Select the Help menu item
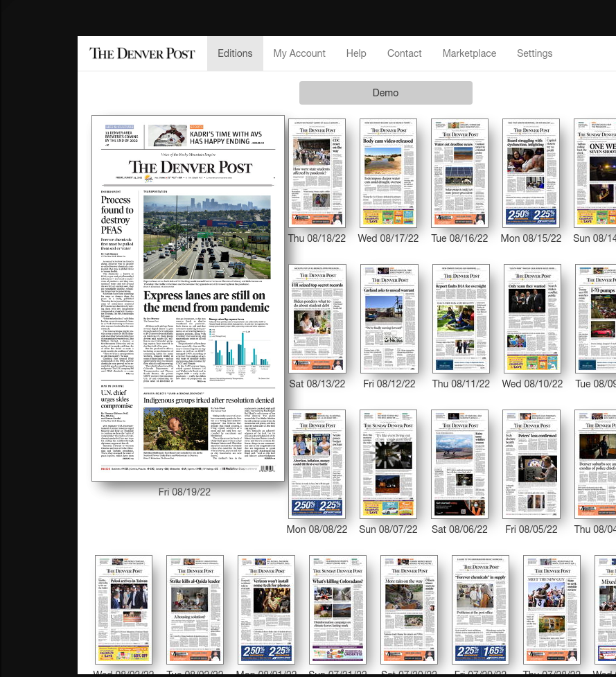Viewport: 616px width, 677px height. coord(356,53)
